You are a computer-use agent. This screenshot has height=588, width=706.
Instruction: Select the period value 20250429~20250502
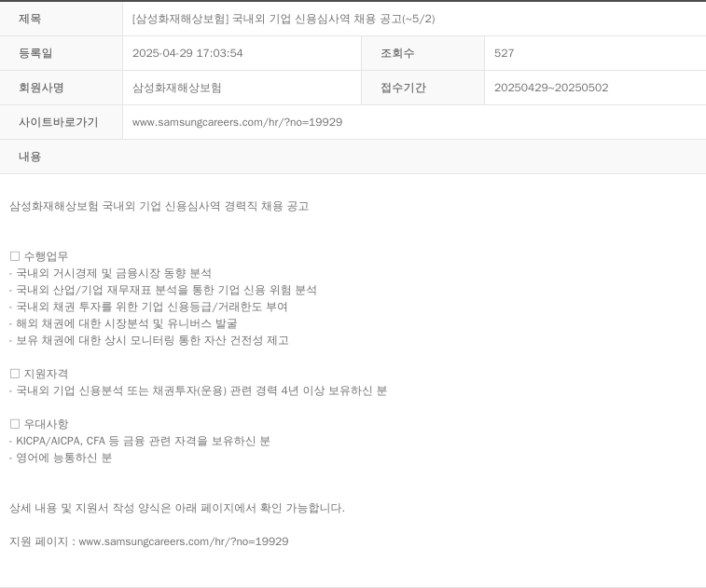click(x=551, y=88)
